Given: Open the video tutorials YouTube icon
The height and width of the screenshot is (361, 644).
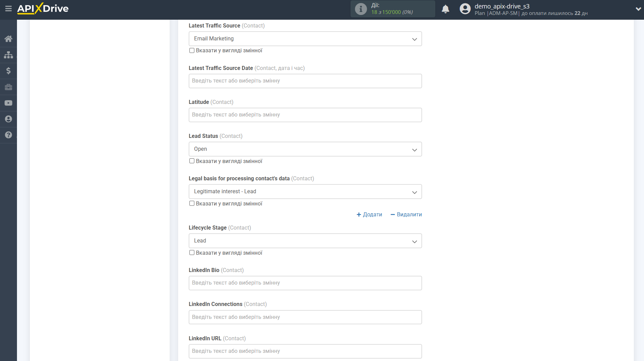Looking at the screenshot, I should 8,103.
